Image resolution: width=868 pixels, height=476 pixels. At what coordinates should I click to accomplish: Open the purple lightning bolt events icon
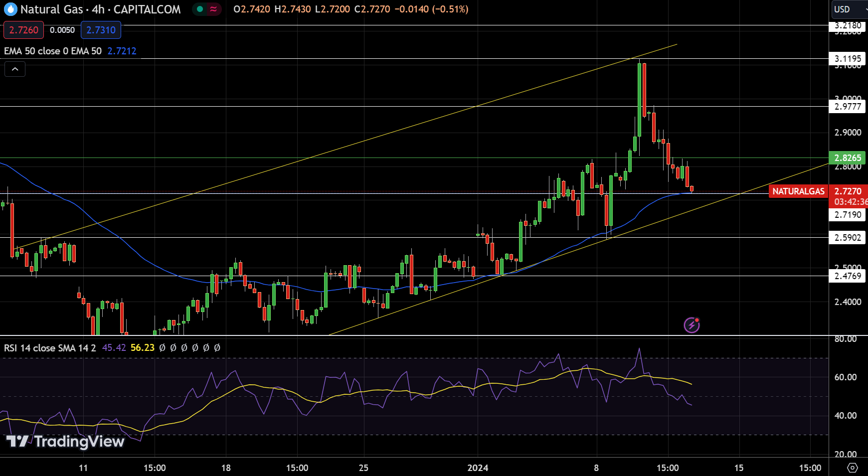click(692, 325)
